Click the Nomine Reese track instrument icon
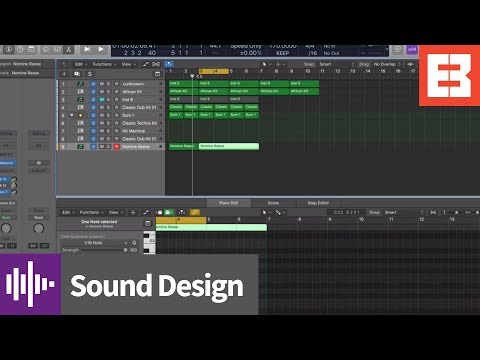This screenshot has height=360, width=480. pyautogui.click(x=80, y=147)
